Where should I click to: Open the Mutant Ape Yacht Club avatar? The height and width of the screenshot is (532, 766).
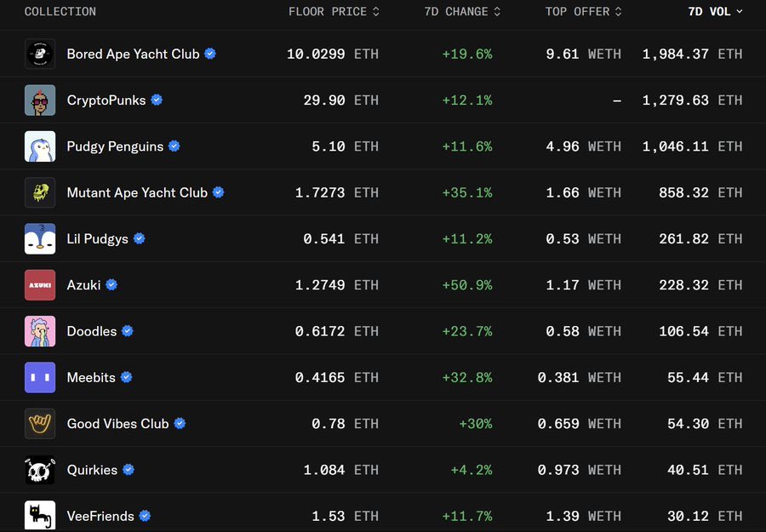pos(40,192)
